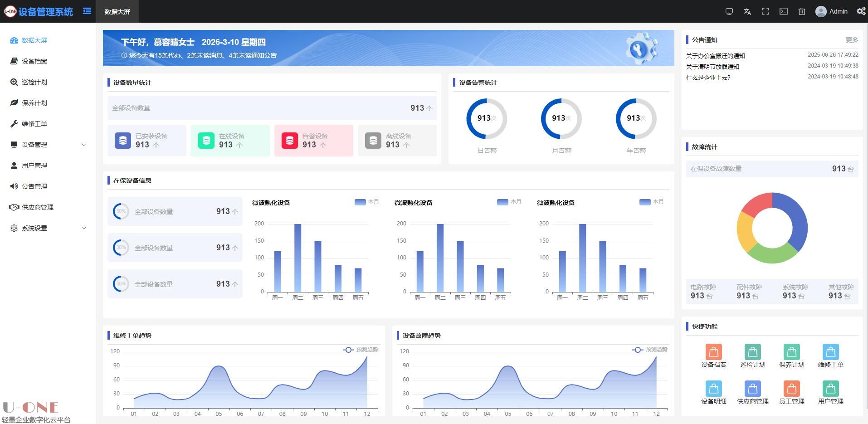
Task: Toggle 预测趋势 legend in 维修工单趋势 chart
Action: click(x=361, y=350)
